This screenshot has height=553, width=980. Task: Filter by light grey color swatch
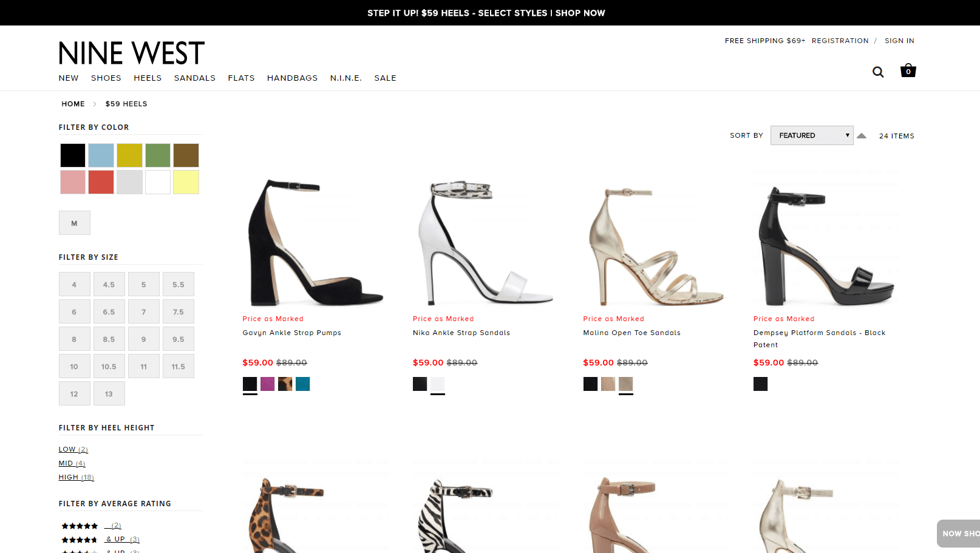(129, 182)
